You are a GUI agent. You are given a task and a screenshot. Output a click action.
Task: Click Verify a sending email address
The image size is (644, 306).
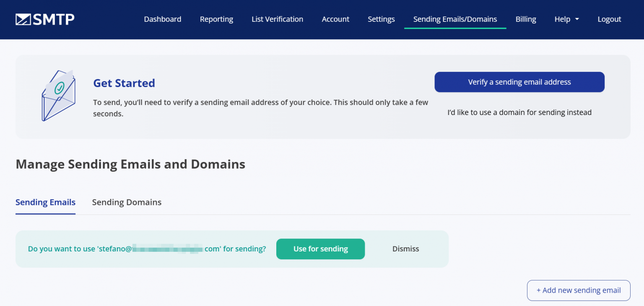point(519,82)
